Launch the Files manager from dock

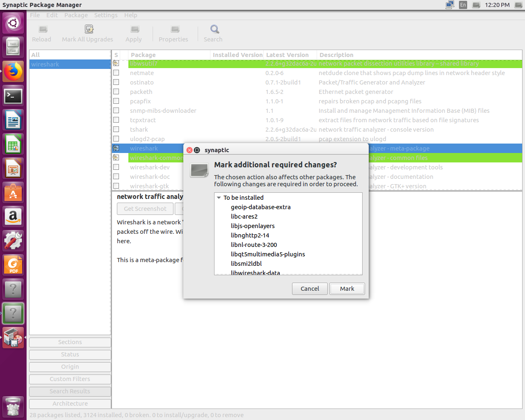(x=13, y=47)
